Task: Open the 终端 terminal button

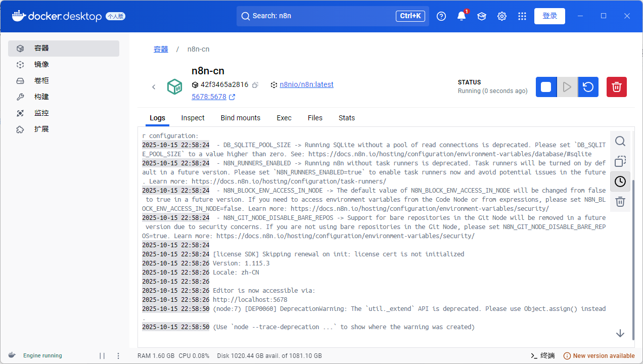Action: (543, 355)
